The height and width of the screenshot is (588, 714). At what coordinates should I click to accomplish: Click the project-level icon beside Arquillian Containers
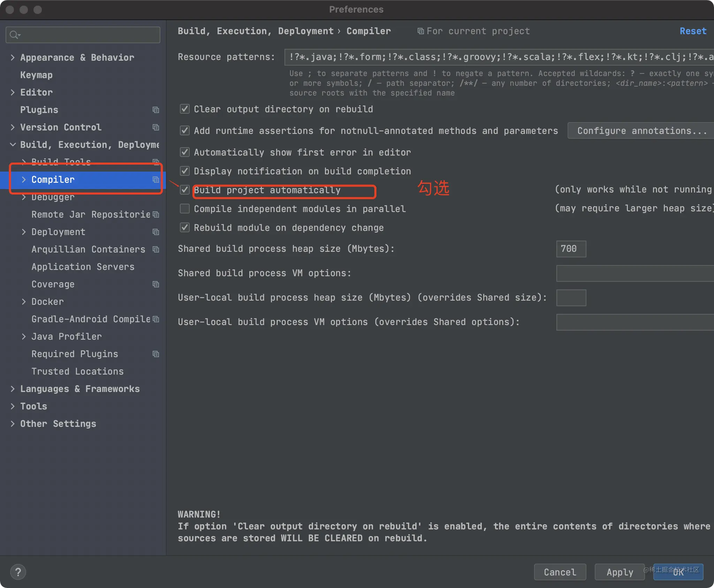click(156, 249)
